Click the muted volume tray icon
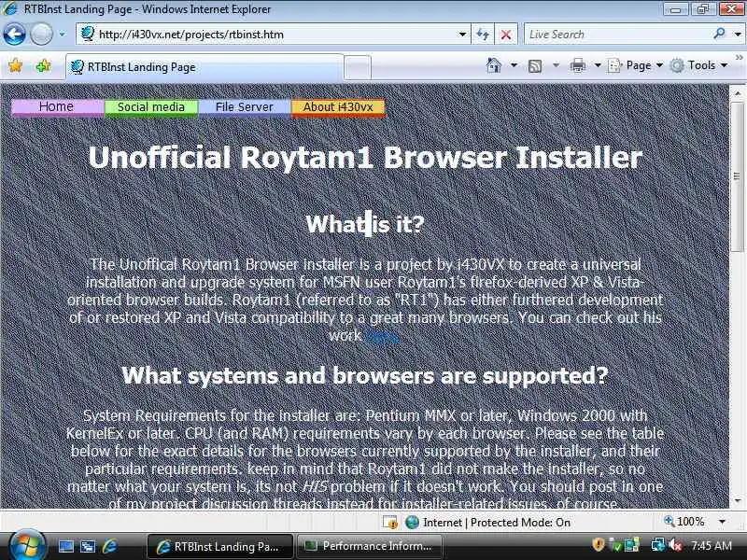The width and height of the screenshot is (747, 560). click(x=675, y=545)
